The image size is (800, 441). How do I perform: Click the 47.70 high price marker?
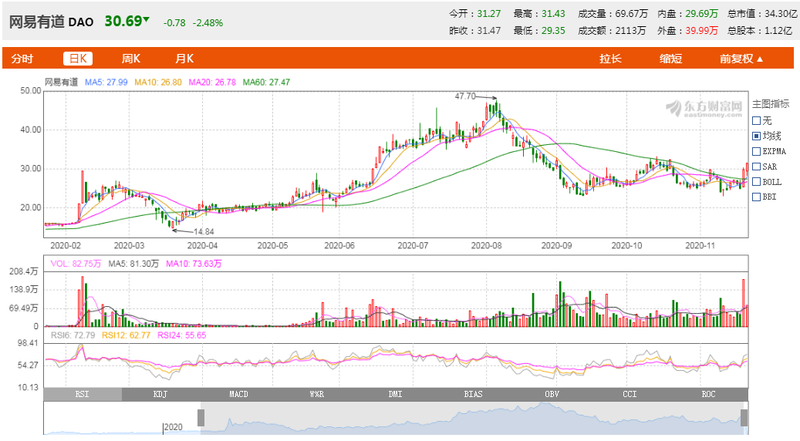coord(465,96)
